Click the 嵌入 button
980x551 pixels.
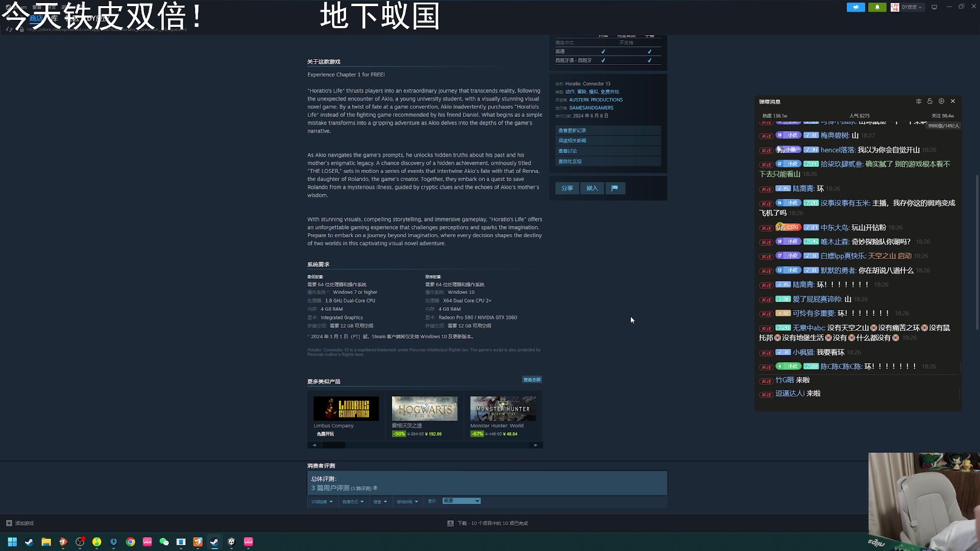(x=592, y=188)
